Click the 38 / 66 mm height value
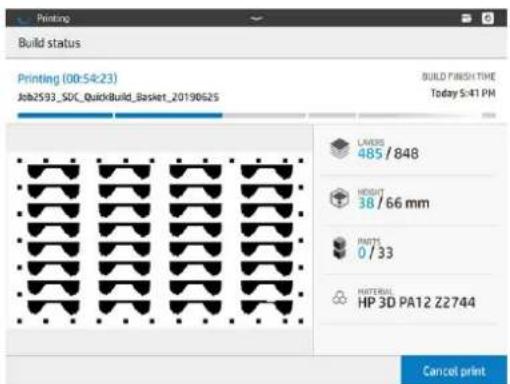 (393, 203)
